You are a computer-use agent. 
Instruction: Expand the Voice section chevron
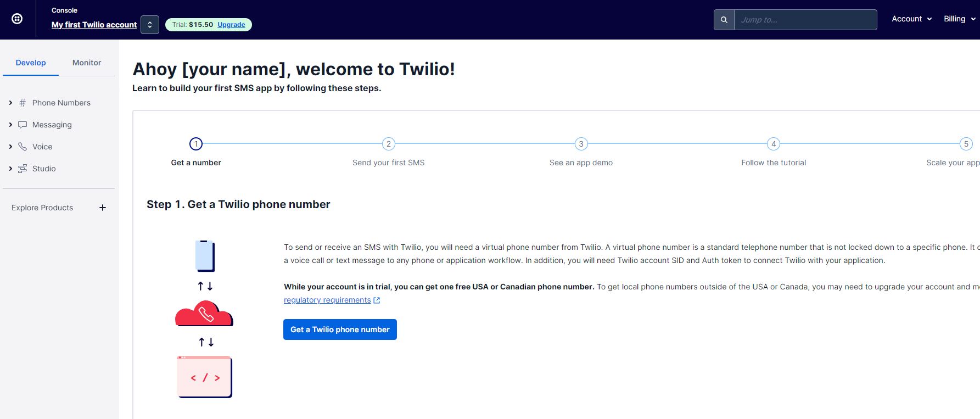pos(10,147)
